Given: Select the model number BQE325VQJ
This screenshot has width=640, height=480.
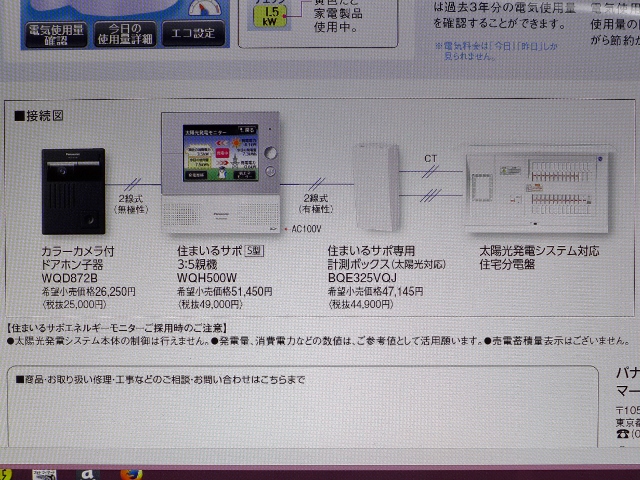Looking at the screenshot, I should click(362, 278).
